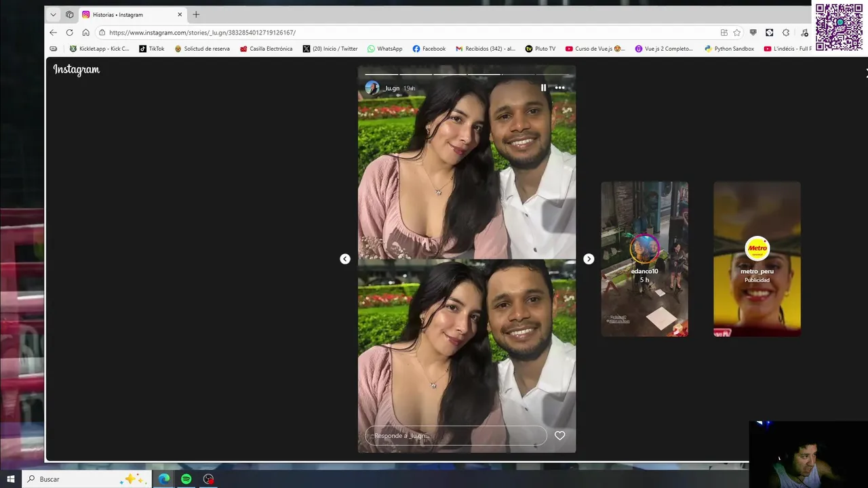Open the WhatsApp bookmark
The height and width of the screenshot is (488, 868).
[x=384, y=49]
